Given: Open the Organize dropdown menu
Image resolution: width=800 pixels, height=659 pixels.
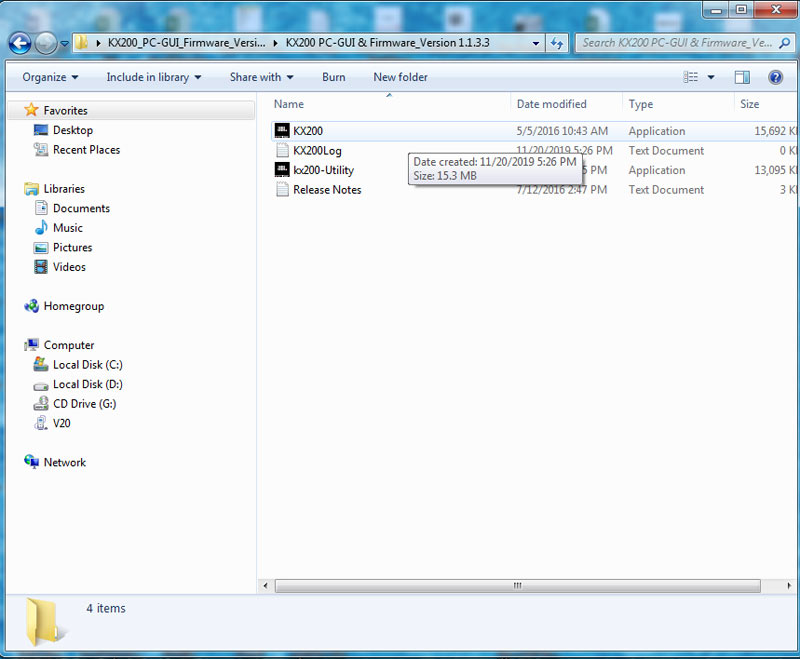Looking at the screenshot, I should click(x=50, y=77).
